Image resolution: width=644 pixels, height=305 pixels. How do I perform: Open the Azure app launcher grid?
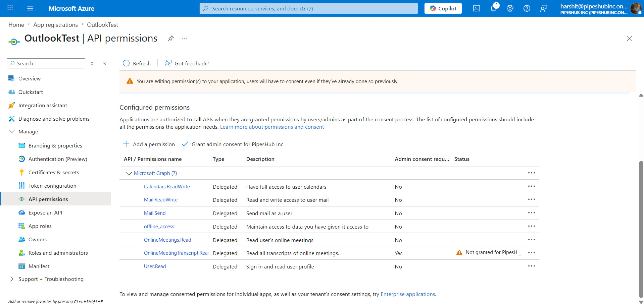(10, 8)
